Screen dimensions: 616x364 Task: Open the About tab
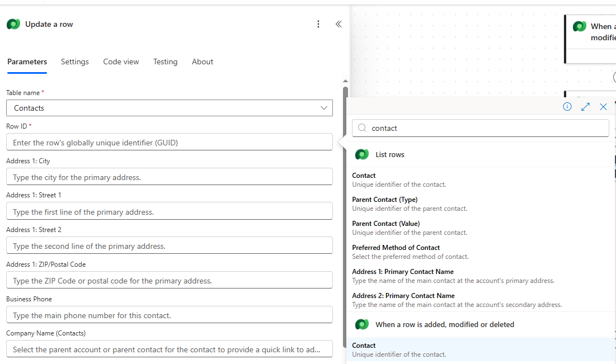202,62
